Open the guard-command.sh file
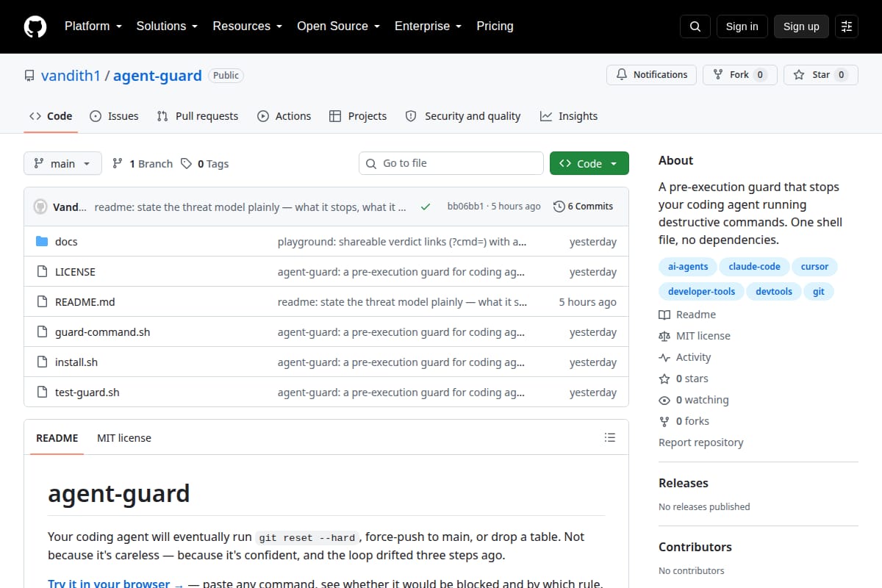 click(103, 332)
